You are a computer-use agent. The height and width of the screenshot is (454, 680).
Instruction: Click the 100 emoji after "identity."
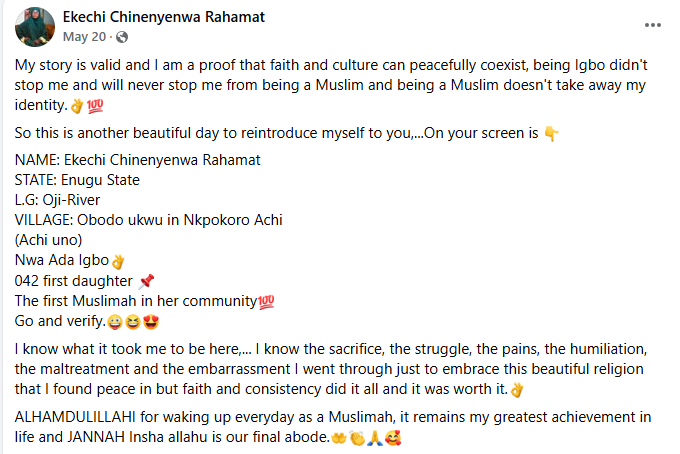click(95, 106)
